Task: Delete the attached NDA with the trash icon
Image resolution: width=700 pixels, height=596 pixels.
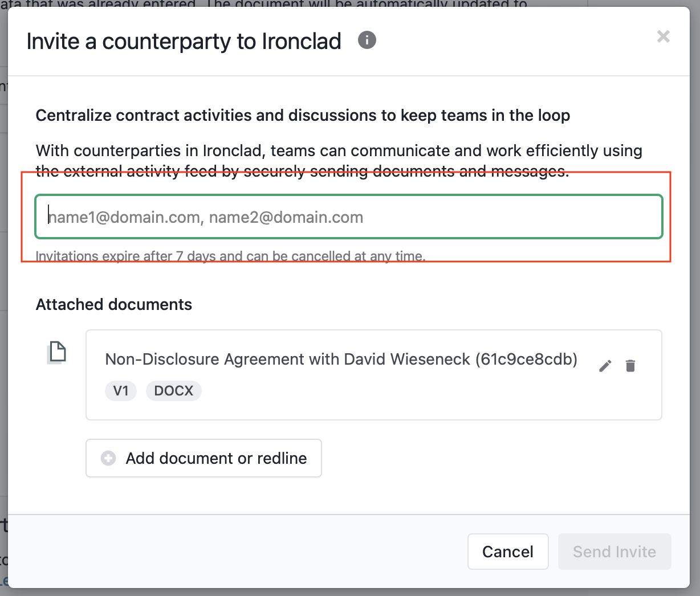Action: coord(630,366)
